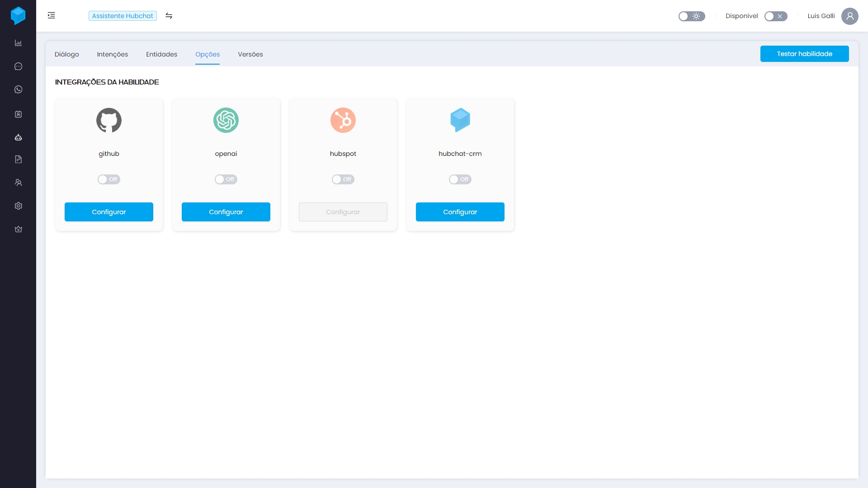
Task: Enable the hubspot integration toggle
Action: [343, 179]
